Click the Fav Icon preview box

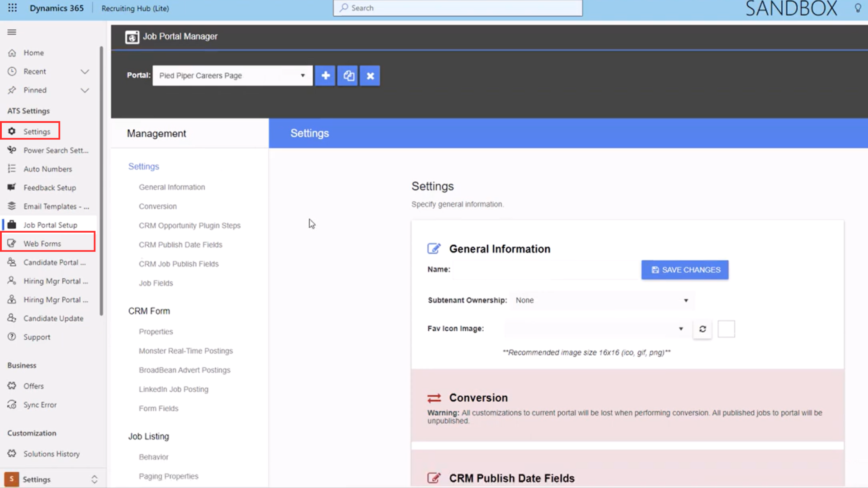pyautogui.click(x=726, y=329)
